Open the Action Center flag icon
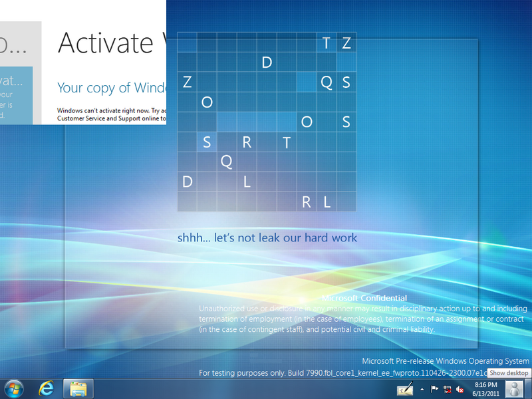 (x=434, y=389)
